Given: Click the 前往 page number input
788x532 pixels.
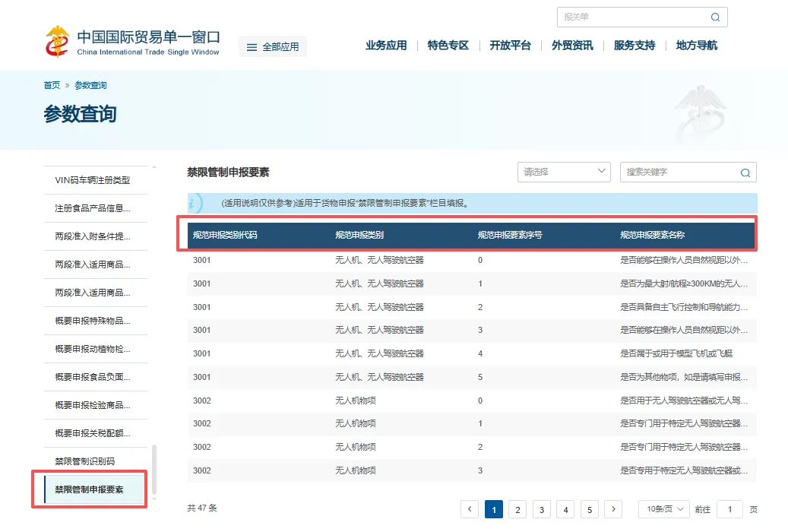Looking at the screenshot, I should pyautogui.click(x=729, y=509).
